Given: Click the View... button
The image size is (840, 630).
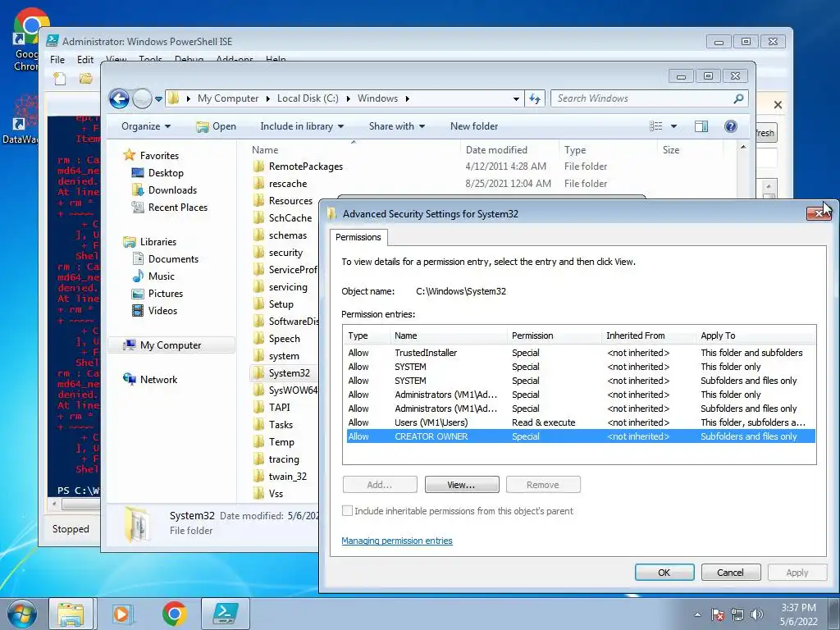Looking at the screenshot, I should pyautogui.click(x=461, y=485).
